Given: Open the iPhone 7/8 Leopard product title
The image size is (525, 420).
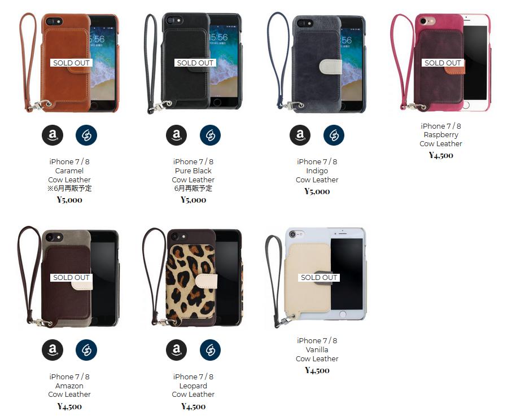Looking at the screenshot, I should pyautogui.click(x=193, y=386).
